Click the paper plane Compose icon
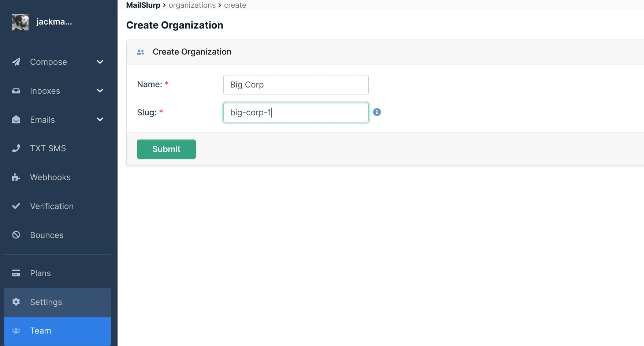The image size is (644, 346). click(x=16, y=62)
